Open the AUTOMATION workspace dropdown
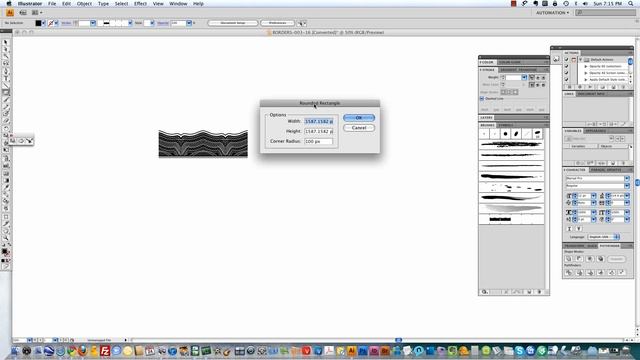This screenshot has height=360, width=640. [552, 13]
